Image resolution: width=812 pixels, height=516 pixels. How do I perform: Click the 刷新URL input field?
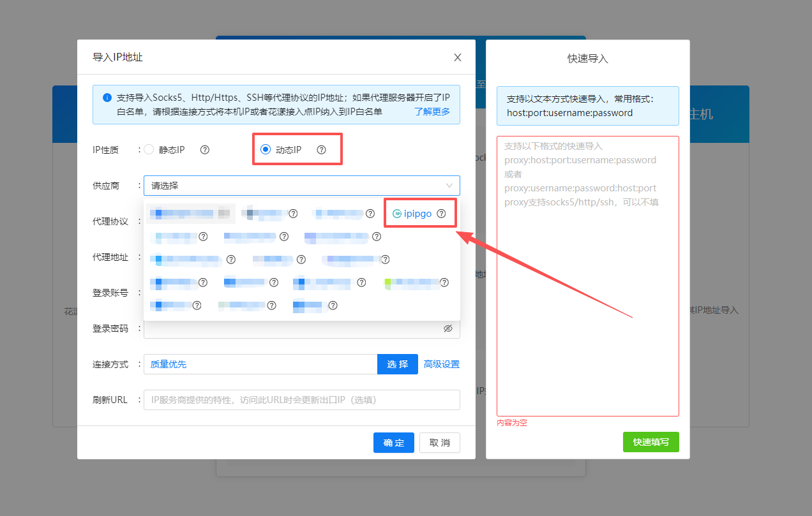(x=301, y=399)
